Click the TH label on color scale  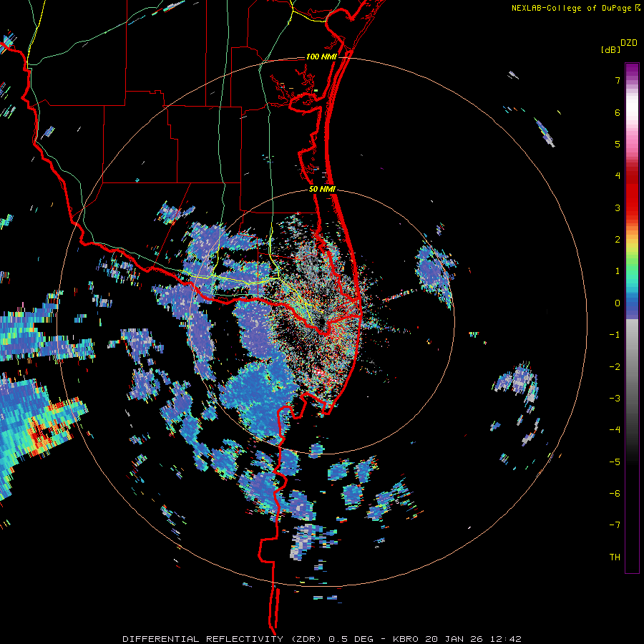(x=615, y=557)
